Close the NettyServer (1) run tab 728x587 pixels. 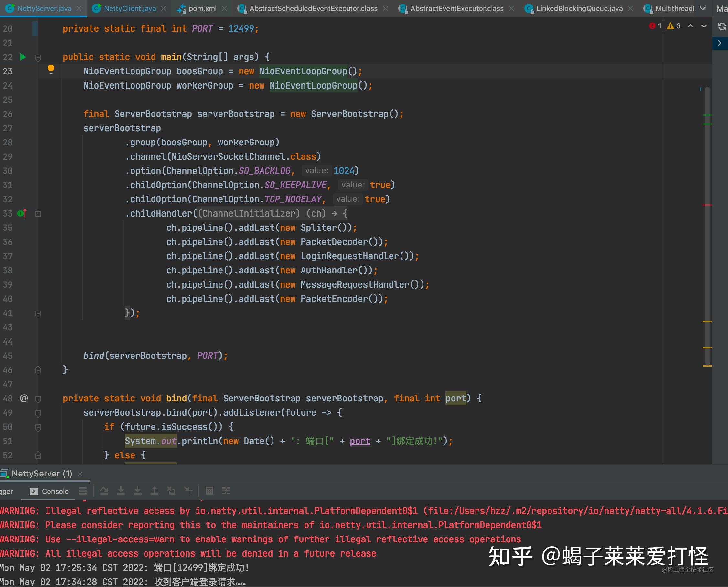coord(80,474)
